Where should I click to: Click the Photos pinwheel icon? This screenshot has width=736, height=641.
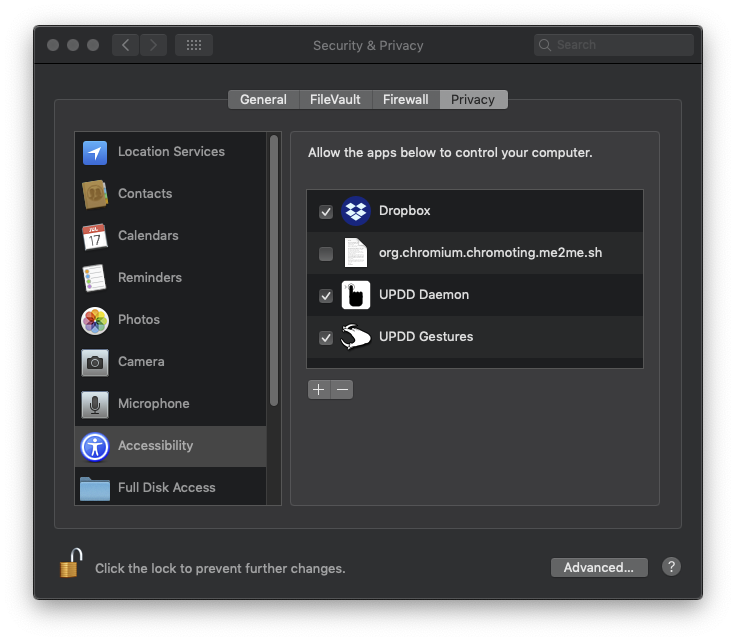point(95,320)
